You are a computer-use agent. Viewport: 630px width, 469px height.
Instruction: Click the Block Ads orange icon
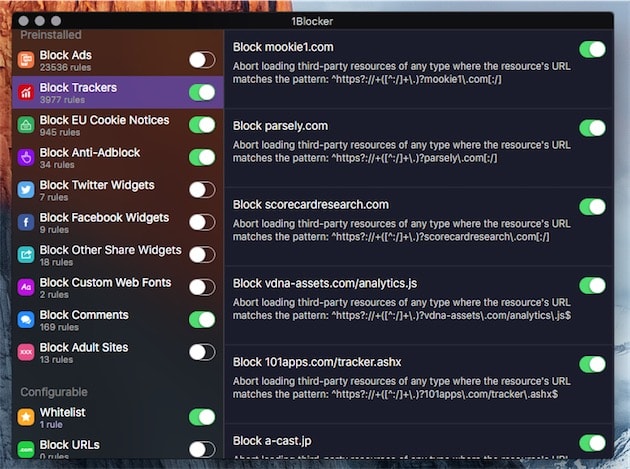pyautogui.click(x=26, y=60)
